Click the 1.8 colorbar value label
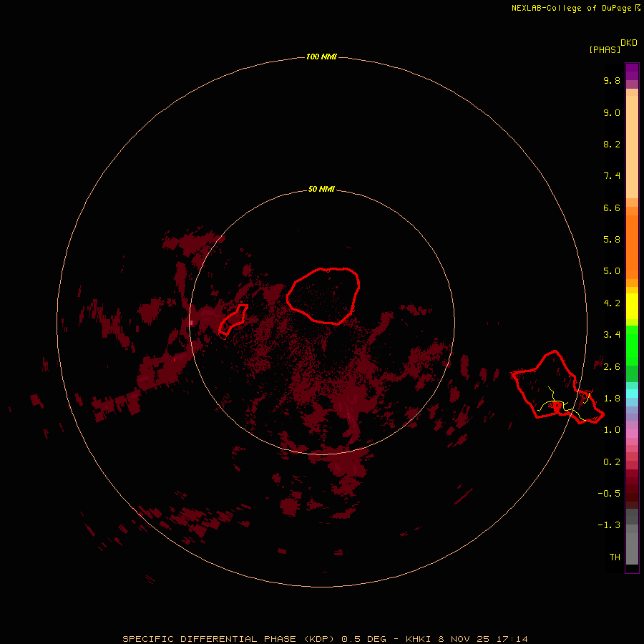This screenshot has height=644, width=644. pyautogui.click(x=612, y=398)
